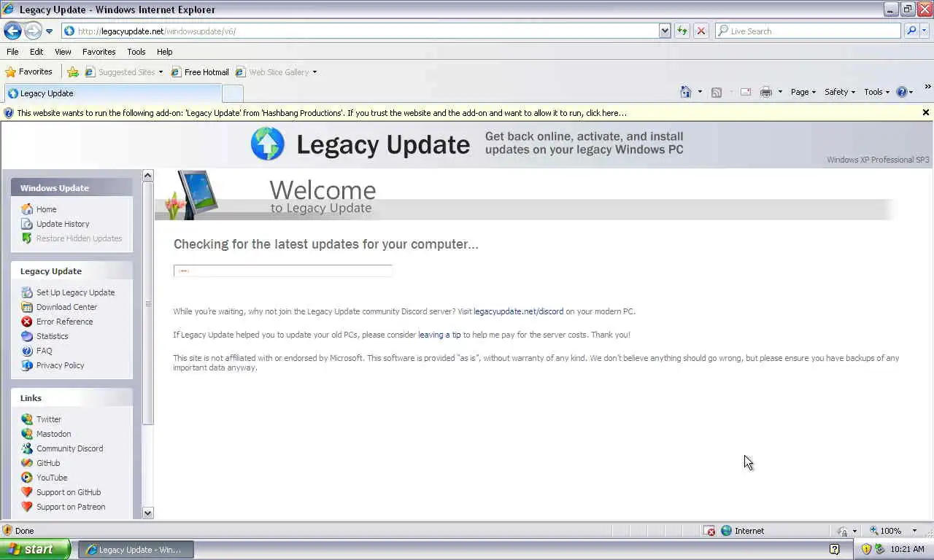
Task: Click the sidebar scrollbar down arrow
Action: click(148, 513)
